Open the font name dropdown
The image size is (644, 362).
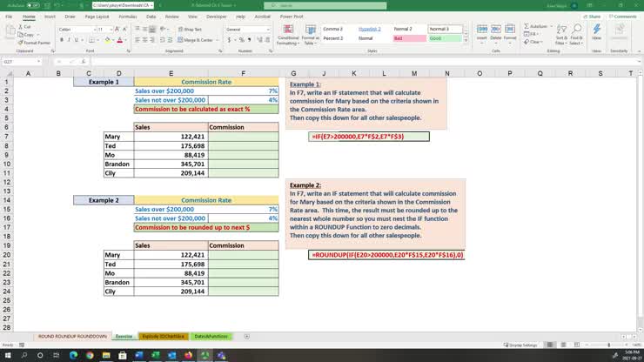tap(92, 30)
